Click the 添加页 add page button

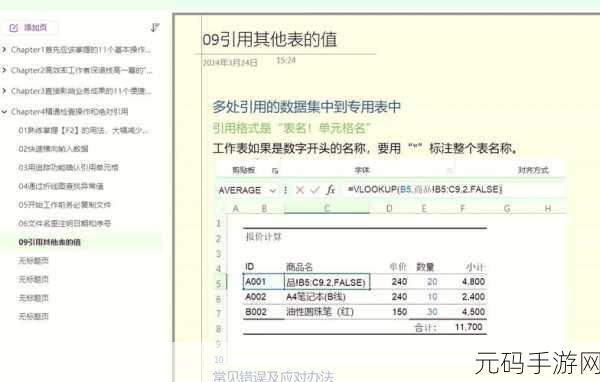(28, 28)
